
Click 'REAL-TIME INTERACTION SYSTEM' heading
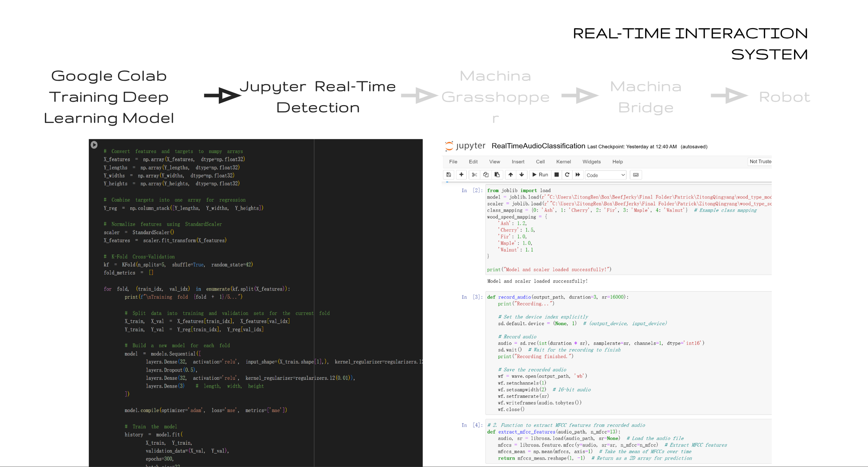point(690,44)
